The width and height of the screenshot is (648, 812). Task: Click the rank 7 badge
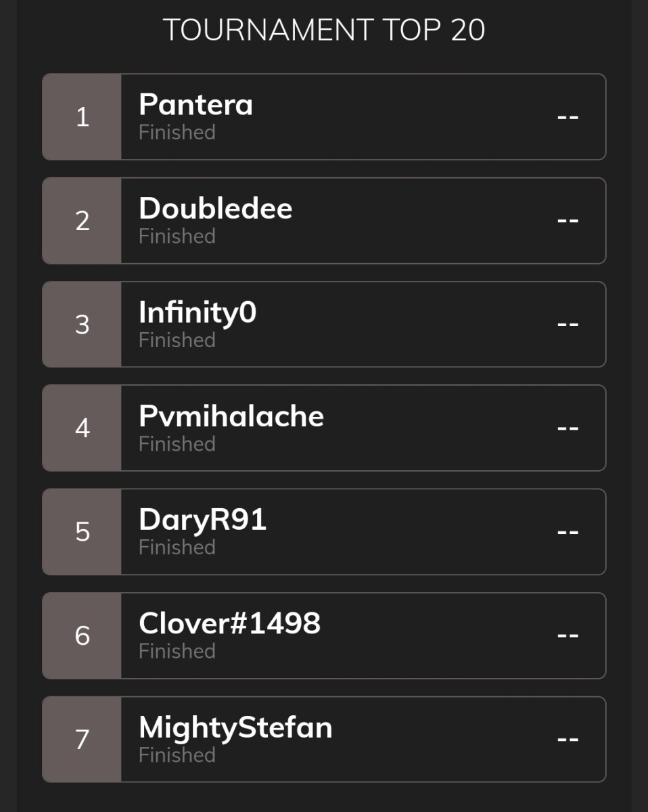tap(82, 739)
